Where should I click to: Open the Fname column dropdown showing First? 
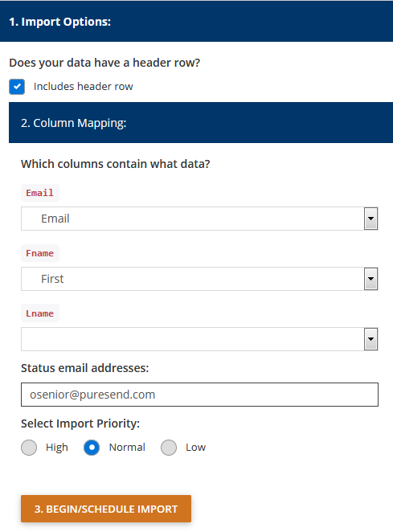tap(199, 279)
